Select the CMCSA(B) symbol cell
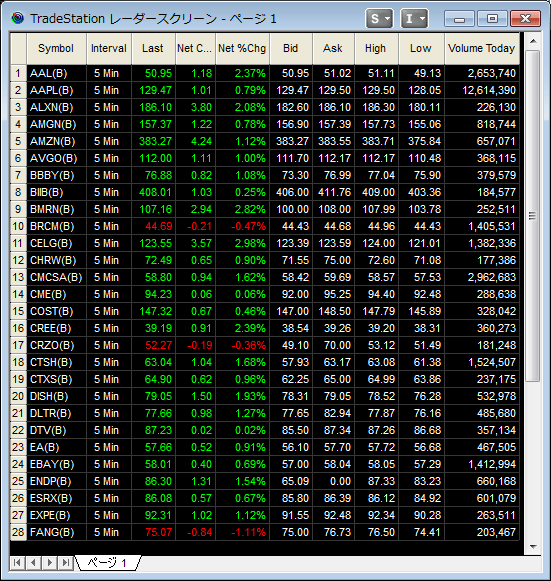This screenshot has width=551, height=581. (x=56, y=278)
